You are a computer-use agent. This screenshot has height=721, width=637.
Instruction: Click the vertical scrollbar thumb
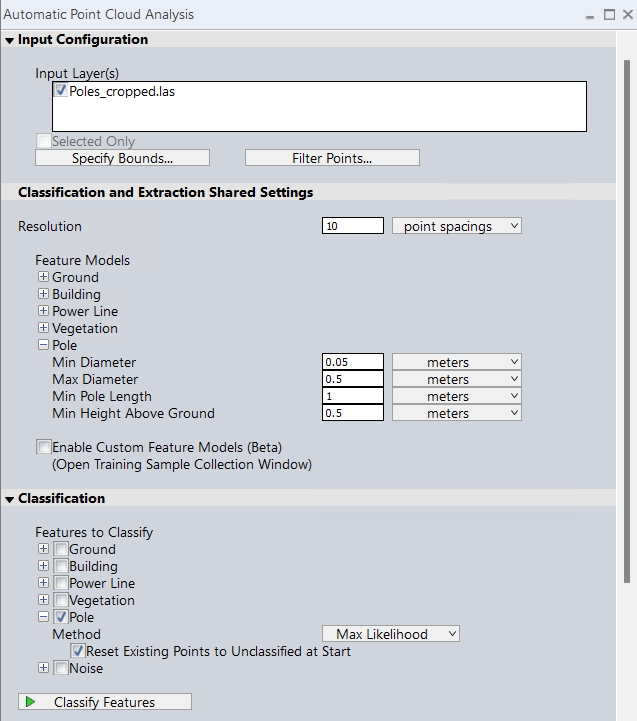(626, 321)
